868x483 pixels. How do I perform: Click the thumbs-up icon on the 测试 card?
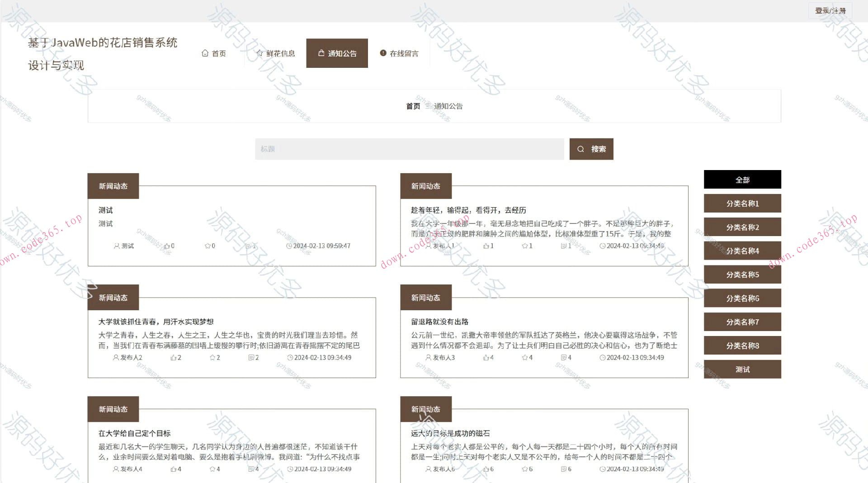(165, 246)
